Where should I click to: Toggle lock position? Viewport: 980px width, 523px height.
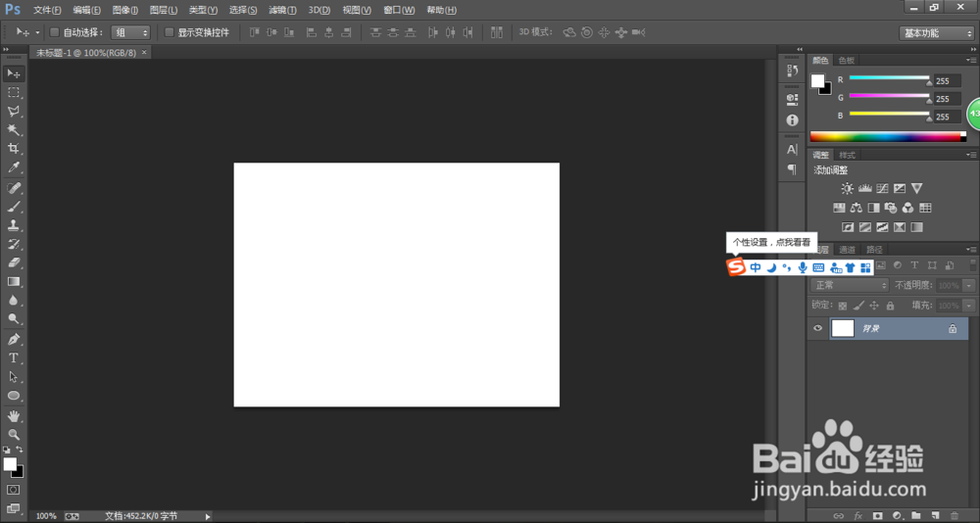tap(874, 306)
